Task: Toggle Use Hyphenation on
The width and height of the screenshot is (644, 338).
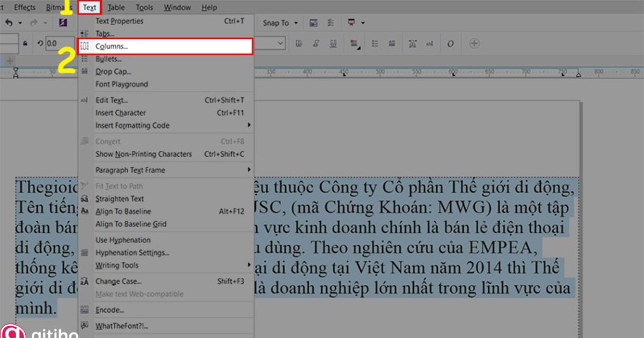Action: click(x=123, y=240)
